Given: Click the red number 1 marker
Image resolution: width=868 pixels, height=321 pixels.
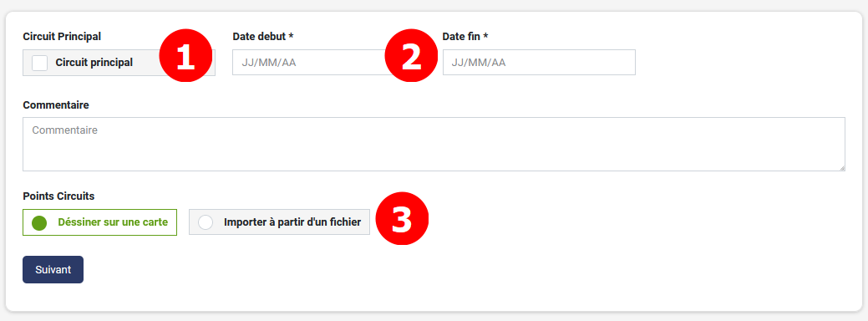Looking at the screenshot, I should [186, 56].
